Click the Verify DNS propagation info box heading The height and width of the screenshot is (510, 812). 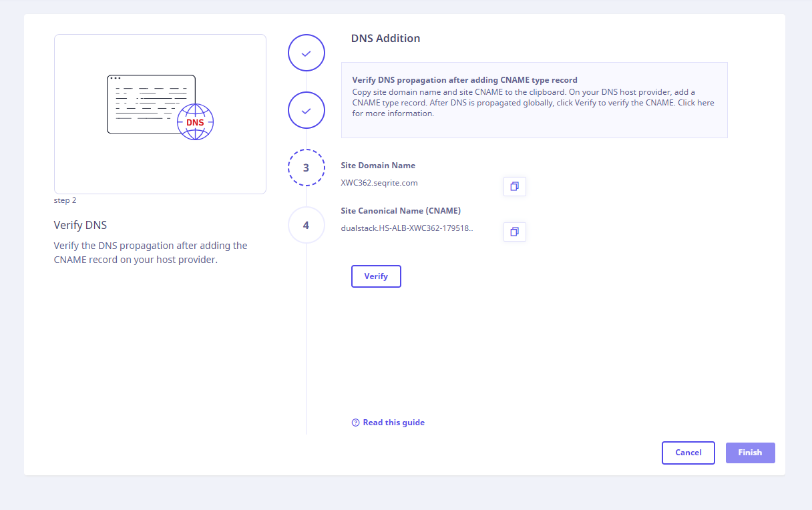pyautogui.click(x=465, y=80)
